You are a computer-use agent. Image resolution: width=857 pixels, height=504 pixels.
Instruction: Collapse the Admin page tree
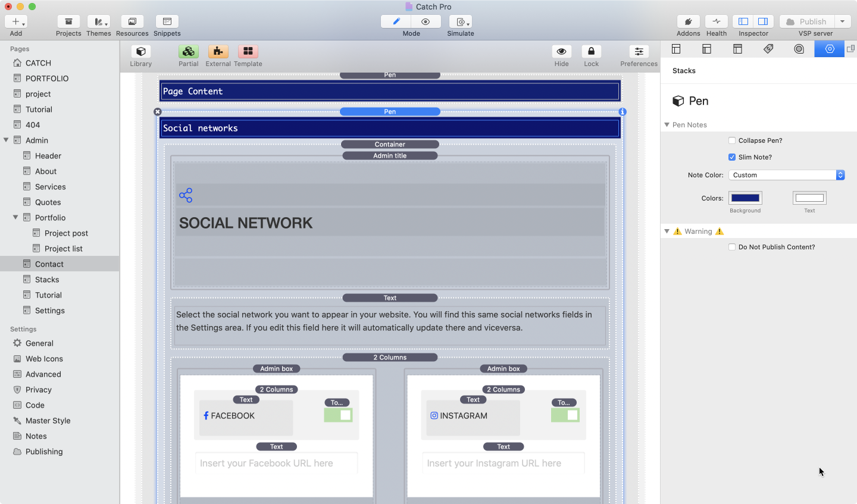(x=7, y=140)
